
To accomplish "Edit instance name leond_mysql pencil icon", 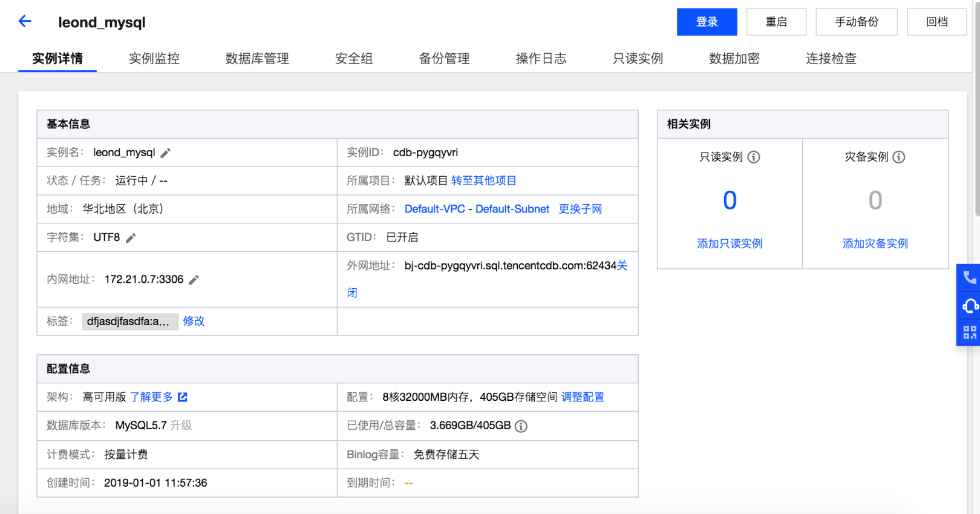I will click(166, 153).
